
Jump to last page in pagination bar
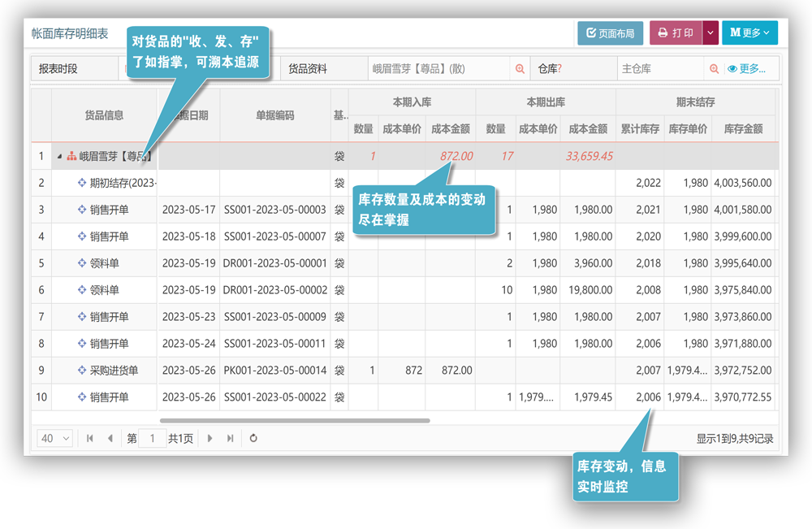[x=231, y=438]
